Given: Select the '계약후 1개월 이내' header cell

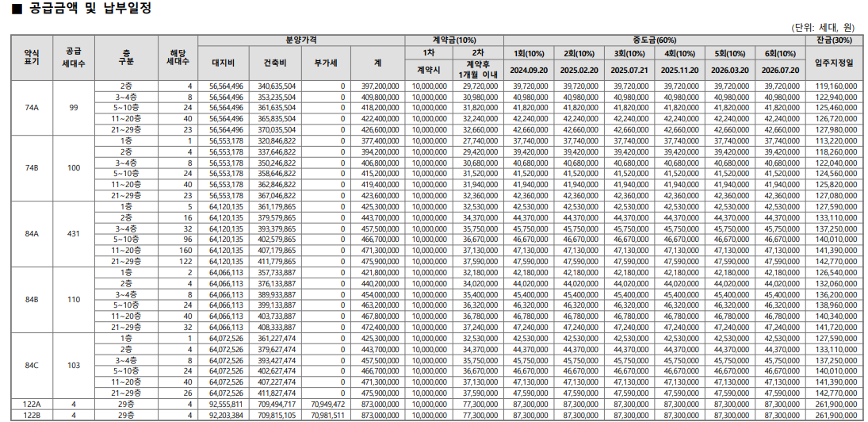Looking at the screenshot, I should 478,69.
